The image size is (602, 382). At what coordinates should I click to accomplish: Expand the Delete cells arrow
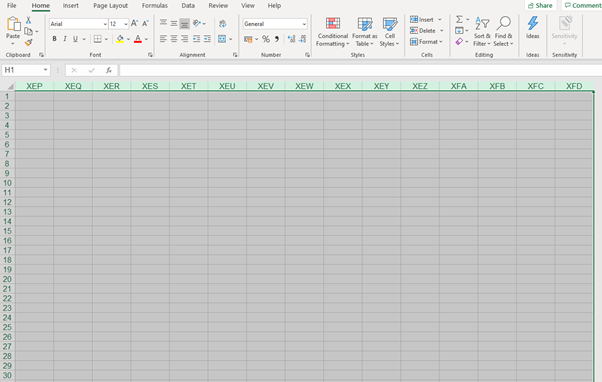click(442, 30)
